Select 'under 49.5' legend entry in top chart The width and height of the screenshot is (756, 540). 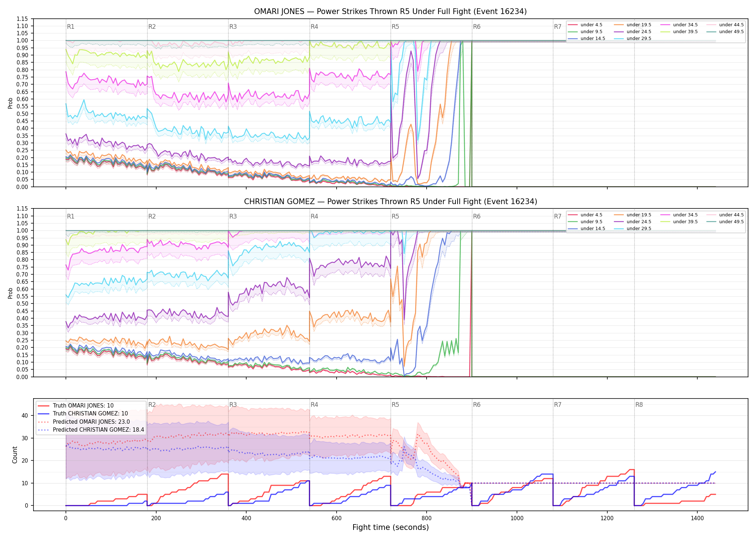(724, 32)
